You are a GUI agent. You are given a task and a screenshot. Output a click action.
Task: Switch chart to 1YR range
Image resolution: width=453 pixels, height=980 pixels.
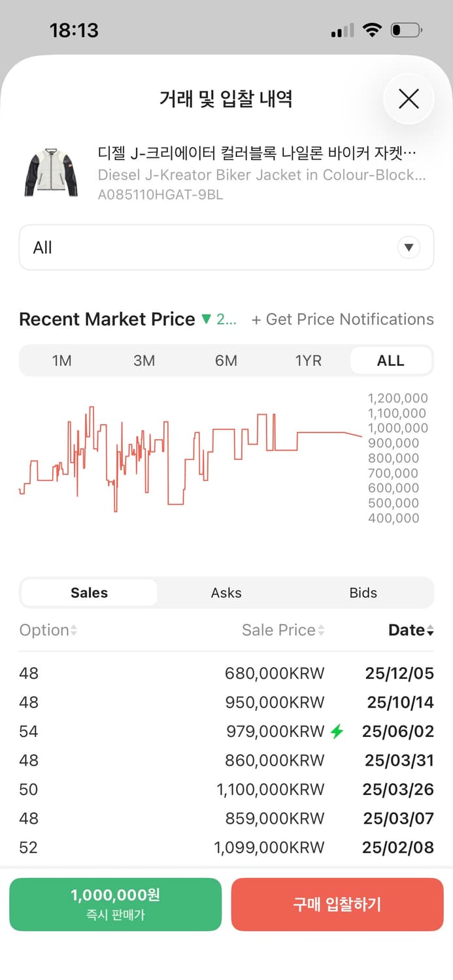309,361
